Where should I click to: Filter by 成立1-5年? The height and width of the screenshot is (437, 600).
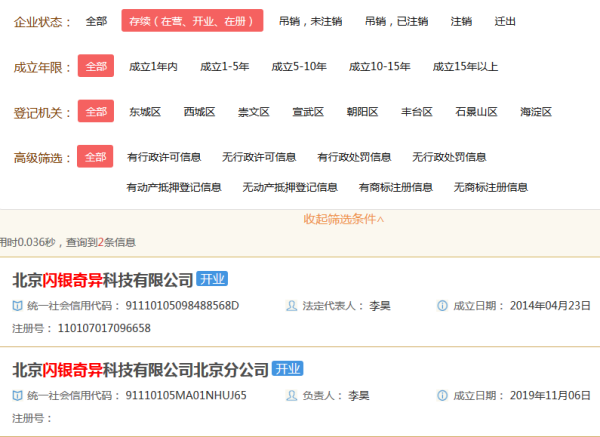tap(225, 67)
